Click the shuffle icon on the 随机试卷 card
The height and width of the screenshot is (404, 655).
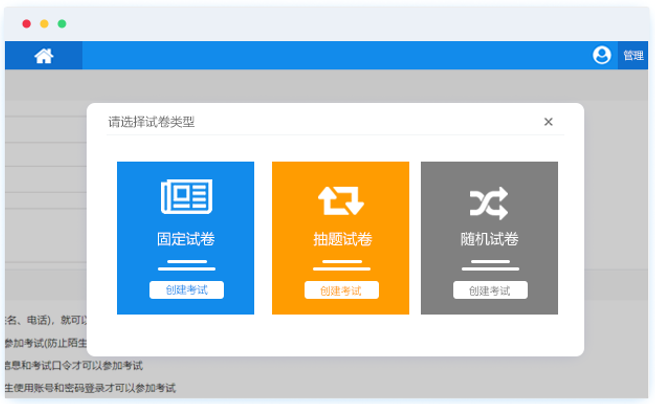pos(489,203)
